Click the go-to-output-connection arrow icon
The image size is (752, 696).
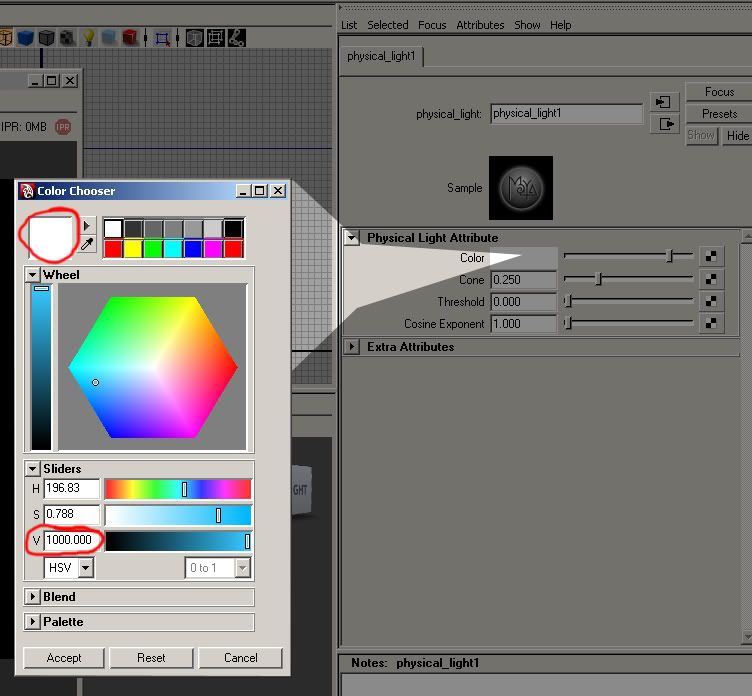(664, 124)
